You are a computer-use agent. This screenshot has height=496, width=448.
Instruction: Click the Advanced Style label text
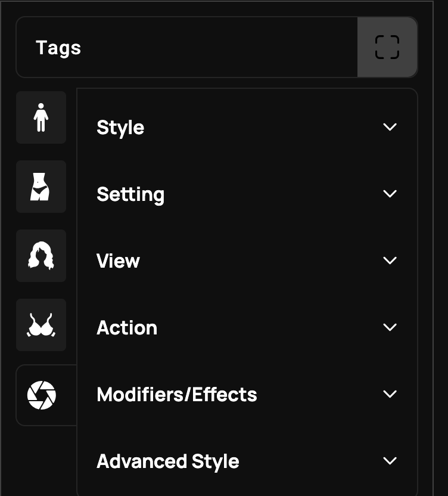pos(168,462)
